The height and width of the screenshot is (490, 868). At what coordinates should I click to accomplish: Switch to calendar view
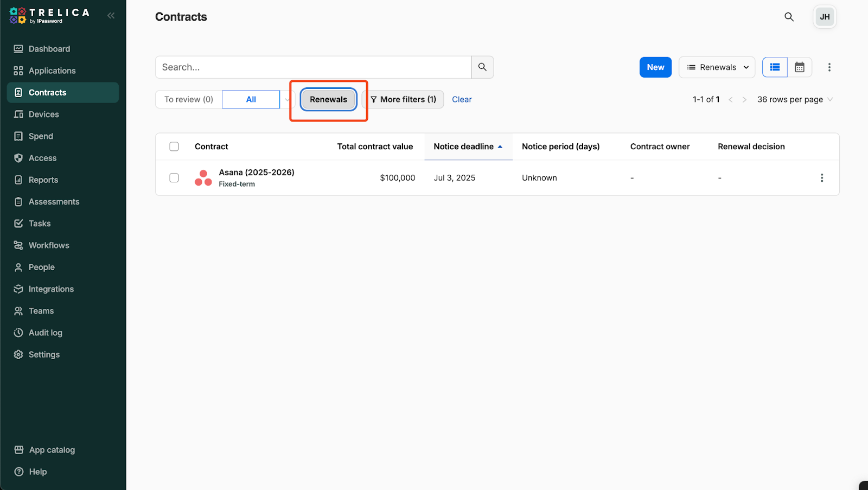coord(799,67)
